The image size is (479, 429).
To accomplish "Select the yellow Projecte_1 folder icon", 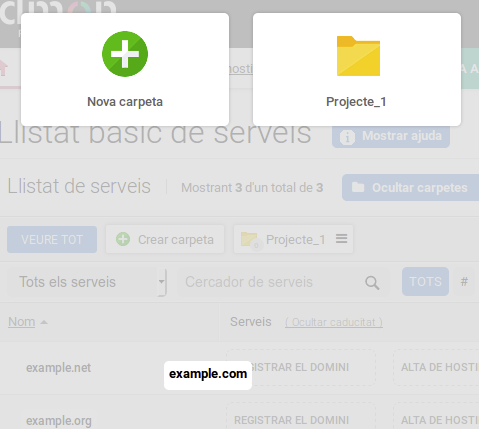I will click(x=358, y=56).
